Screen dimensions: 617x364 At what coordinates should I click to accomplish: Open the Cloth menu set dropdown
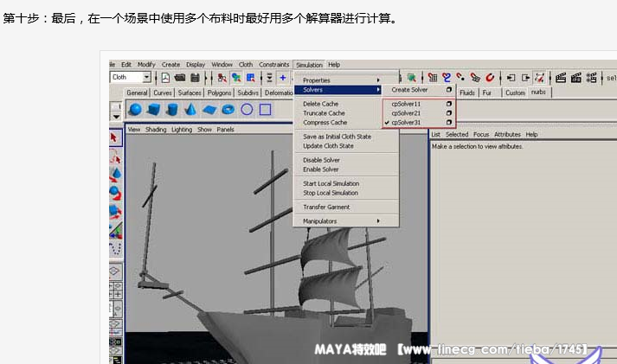click(146, 77)
